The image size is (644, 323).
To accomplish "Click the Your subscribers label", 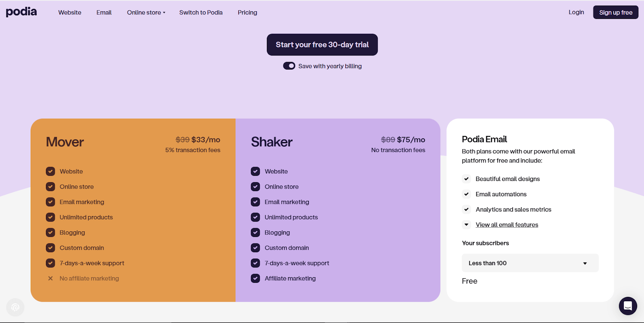I will [x=485, y=243].
